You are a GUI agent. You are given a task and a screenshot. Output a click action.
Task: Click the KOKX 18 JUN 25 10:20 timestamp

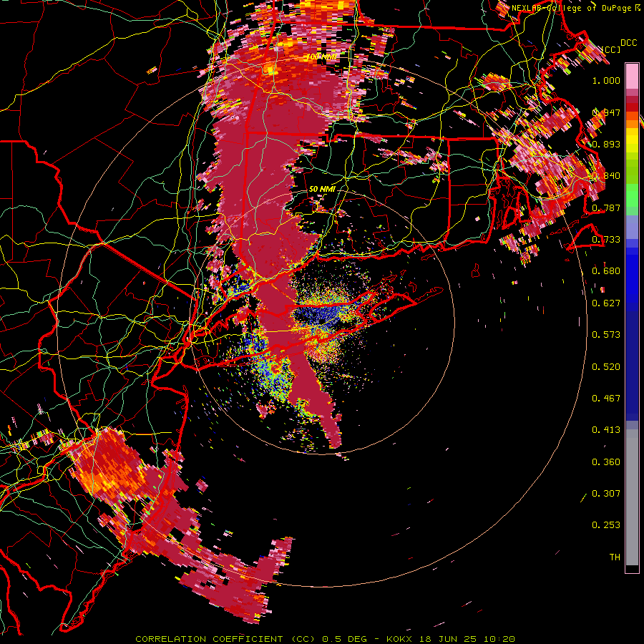451,639
